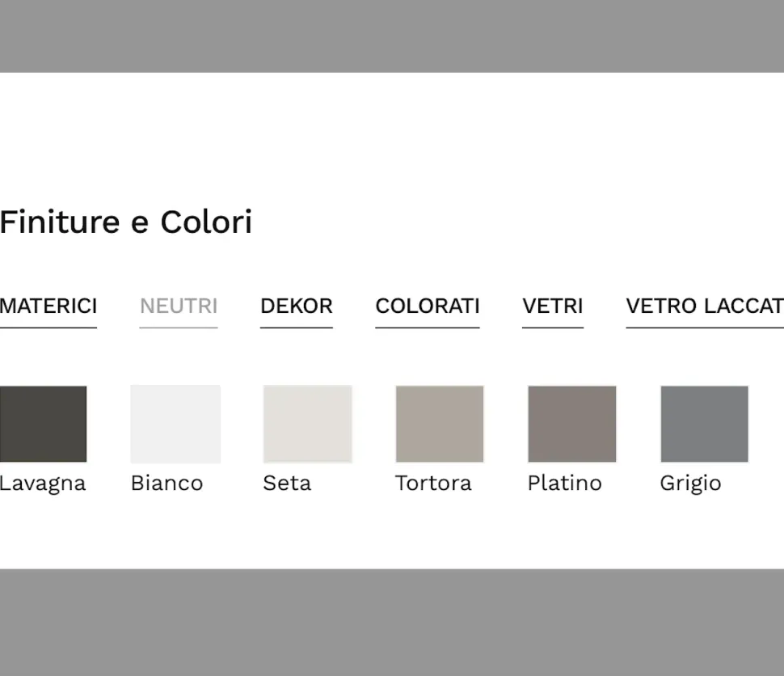Switch to the MATERICI tab

click(x=46, y=306)
